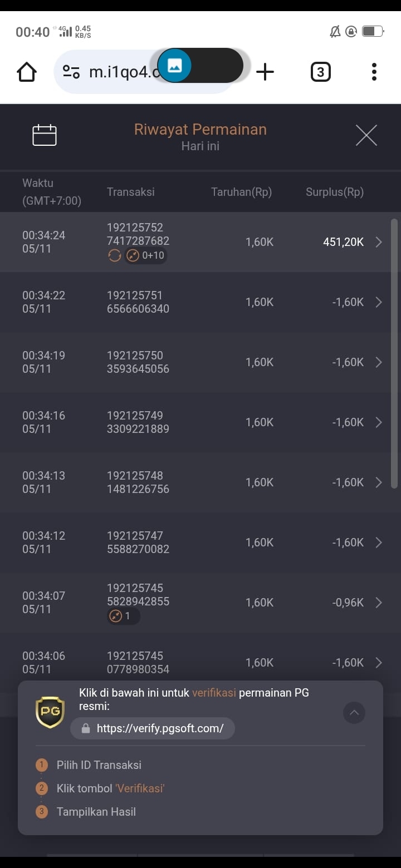
Task: Open the browser three-dot menu
Action: tap(374, 72)
